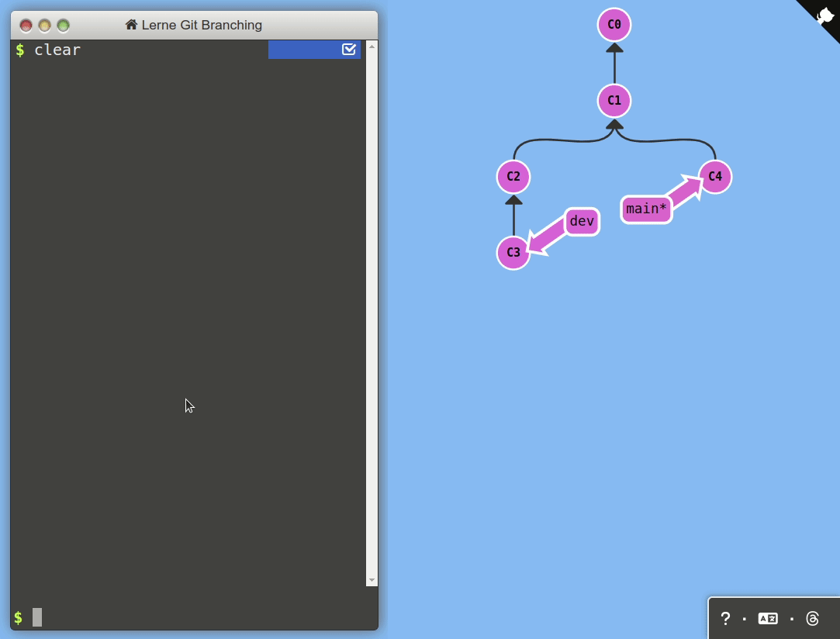This screenshot has width=840, height=639.
Task: Click the 'clear' command in history
Action: 57,50
